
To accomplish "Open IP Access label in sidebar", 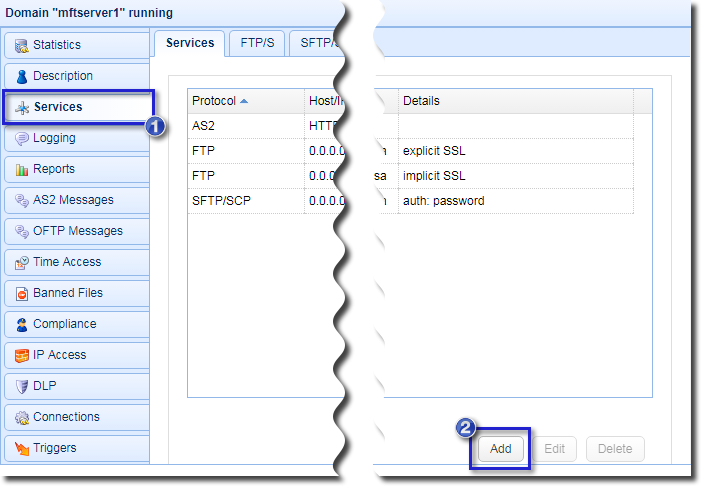I will coord(59,355).
